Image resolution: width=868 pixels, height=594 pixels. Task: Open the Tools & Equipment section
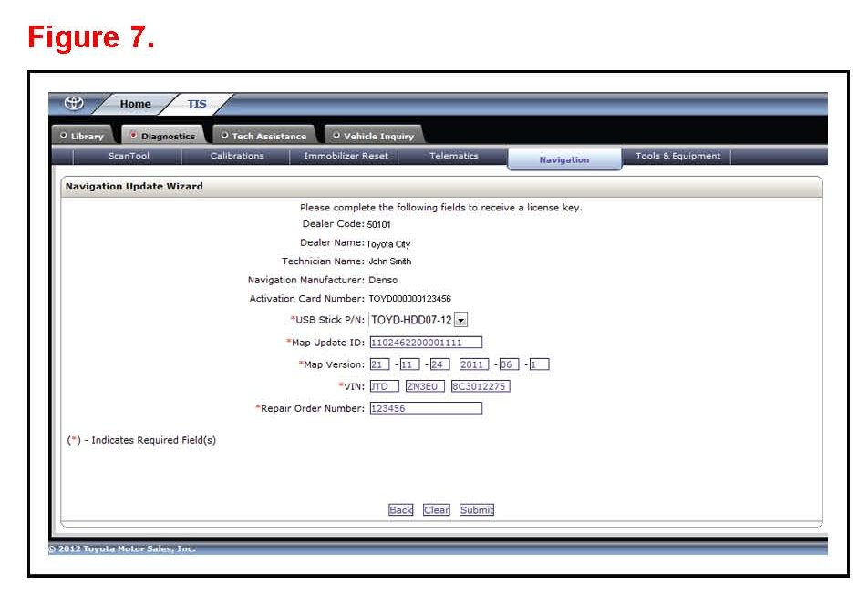tap(677, 157)
